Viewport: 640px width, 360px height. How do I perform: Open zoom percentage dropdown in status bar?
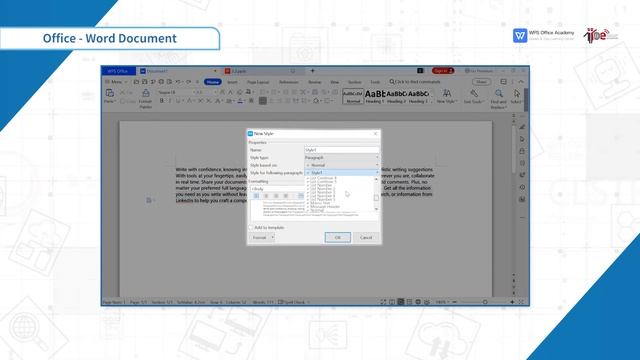tap(442, 302)
